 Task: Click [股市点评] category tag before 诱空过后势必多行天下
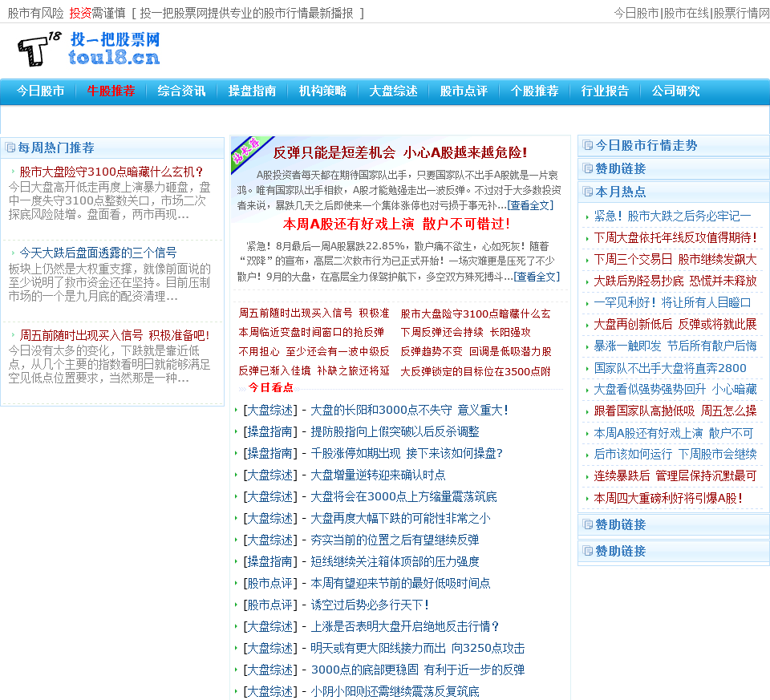pos(270,605)
